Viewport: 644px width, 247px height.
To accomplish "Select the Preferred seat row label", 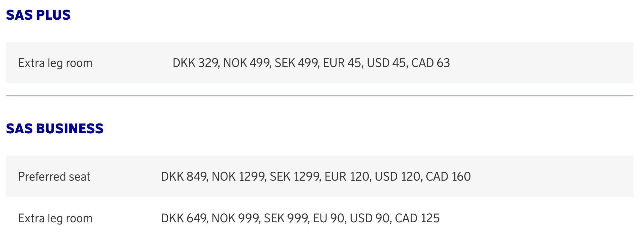I will (54, 177).
